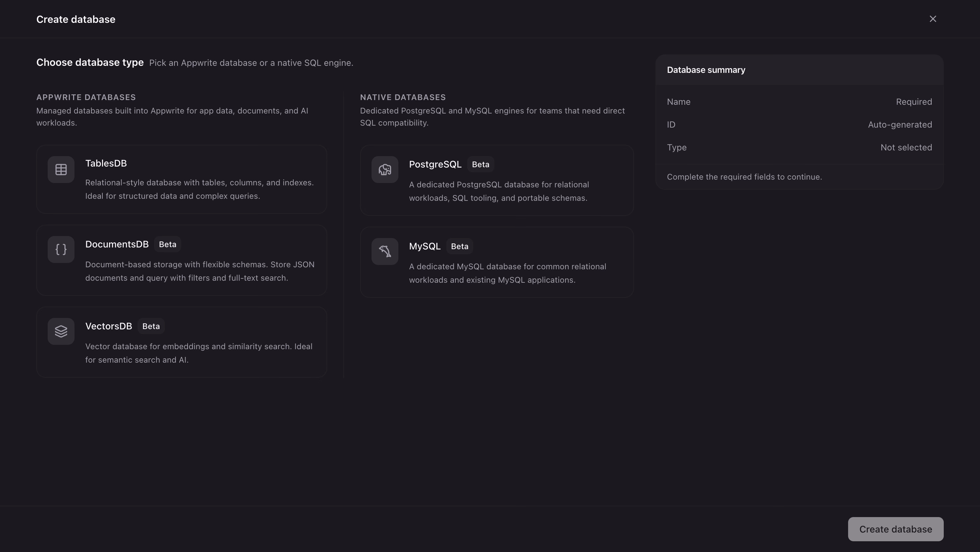
Task: Click the TablesDB description text
Action: 199,189
